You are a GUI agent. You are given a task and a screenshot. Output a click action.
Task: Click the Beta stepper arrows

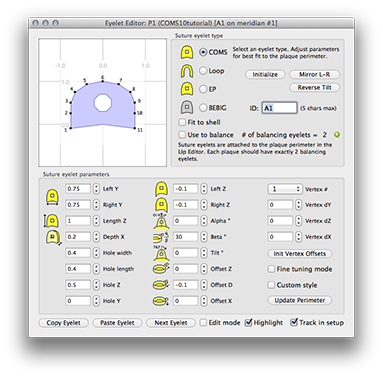coord(204,237)
